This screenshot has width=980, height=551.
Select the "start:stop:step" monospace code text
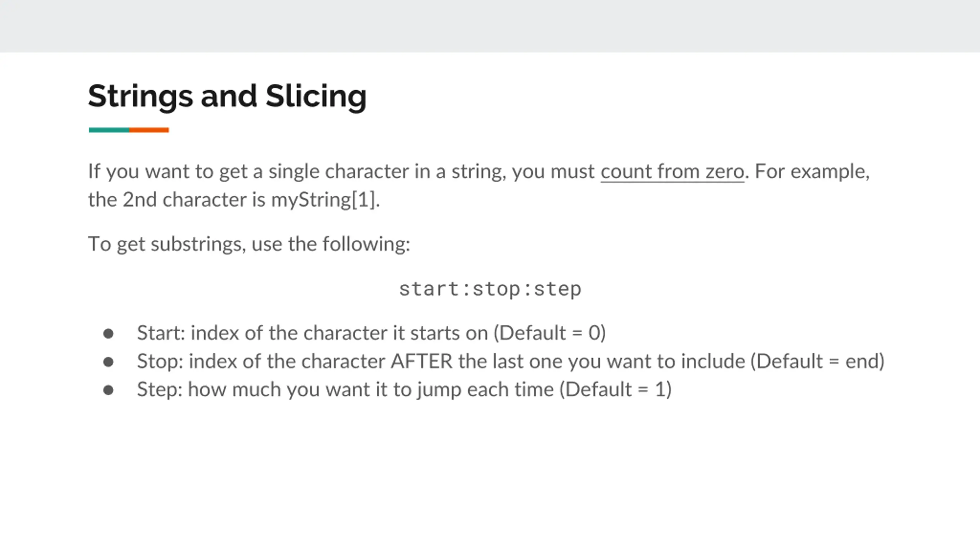(x=490, y=289)
